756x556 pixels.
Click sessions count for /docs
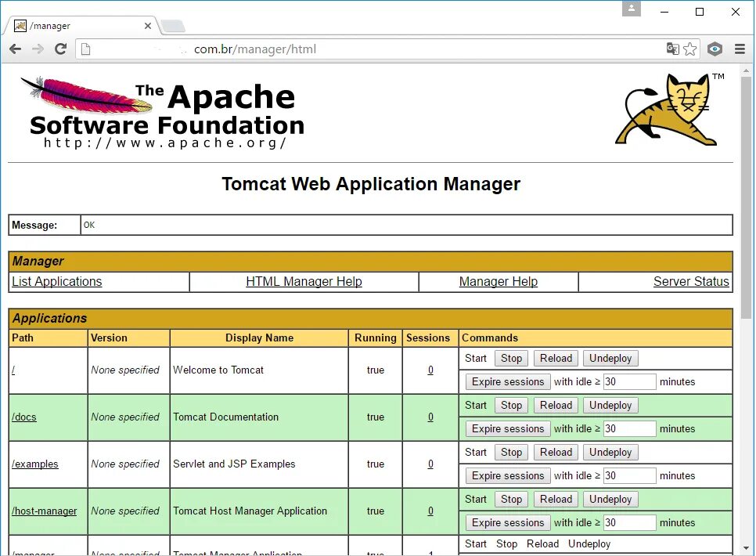[x=430, y=417]
